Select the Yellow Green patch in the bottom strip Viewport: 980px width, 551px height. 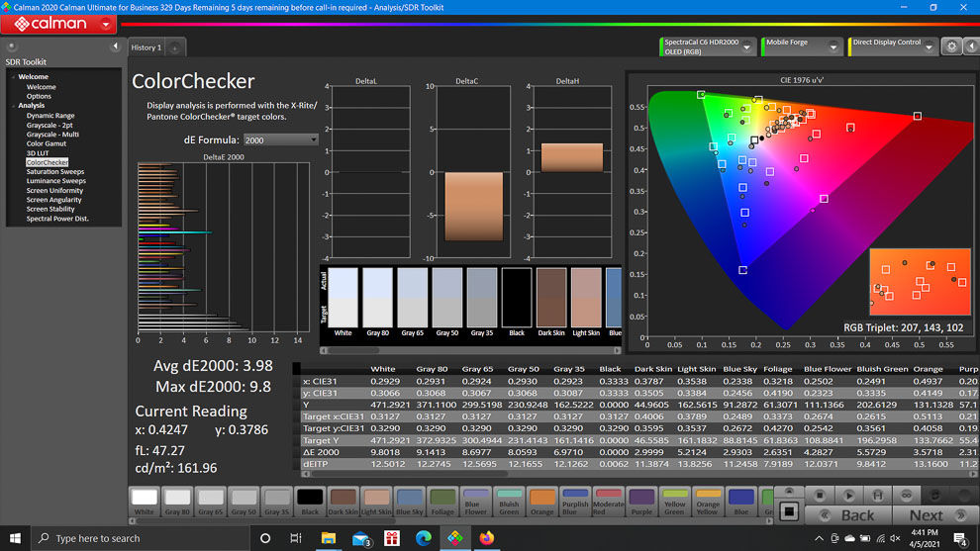point(674,502)
